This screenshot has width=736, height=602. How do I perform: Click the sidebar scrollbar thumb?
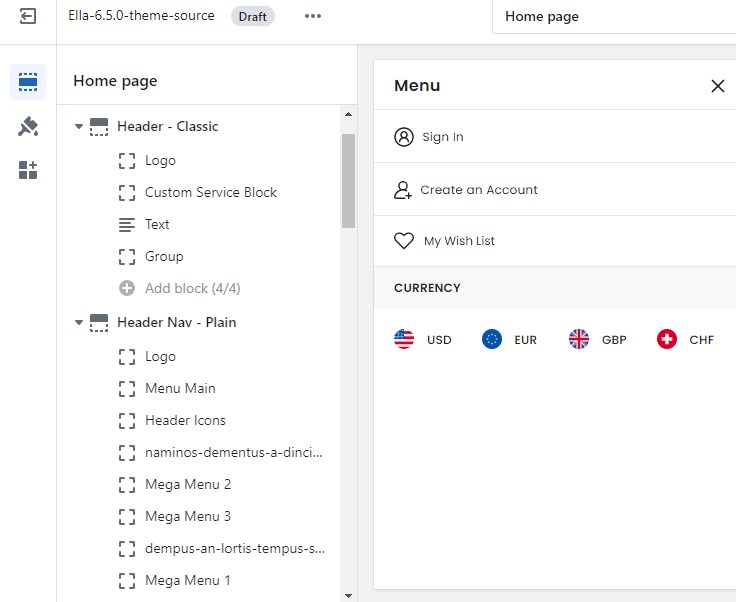coord(348,181)
